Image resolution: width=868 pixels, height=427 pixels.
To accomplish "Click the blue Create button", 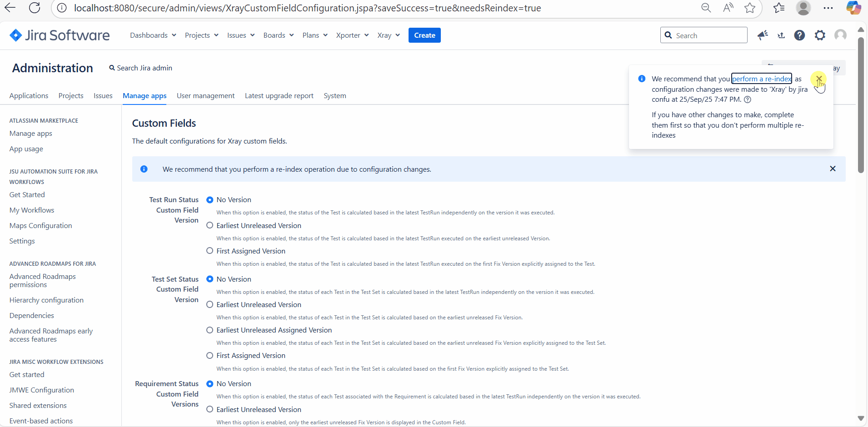I will tap(424, 35).
